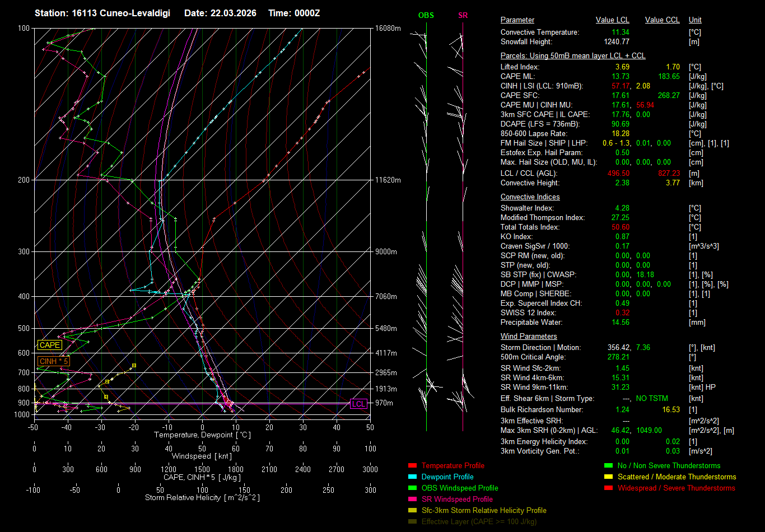Click the NO TSTM storm type value
This screenshot has height=532, width=765.
(652, 399)
